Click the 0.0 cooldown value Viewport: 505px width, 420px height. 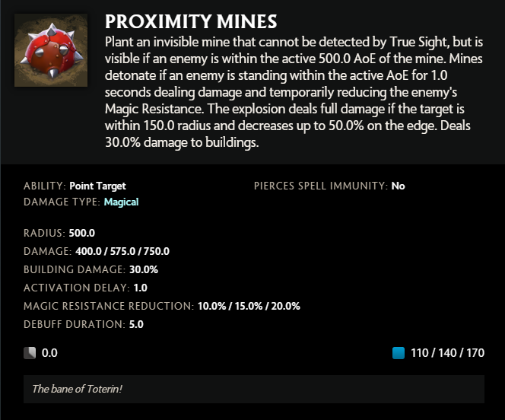click(49, 353)
